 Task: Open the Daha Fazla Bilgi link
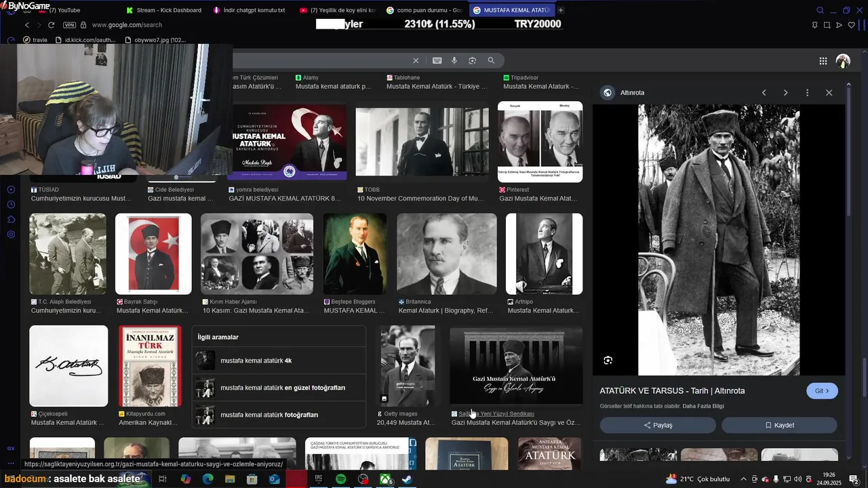(703, 406)
